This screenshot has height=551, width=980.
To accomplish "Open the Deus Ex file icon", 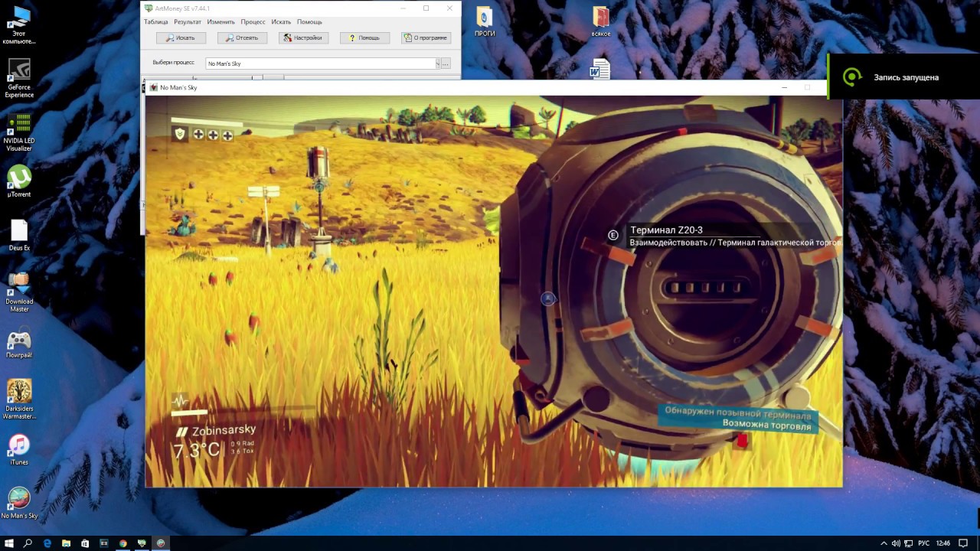I will (x=19, y=236).
